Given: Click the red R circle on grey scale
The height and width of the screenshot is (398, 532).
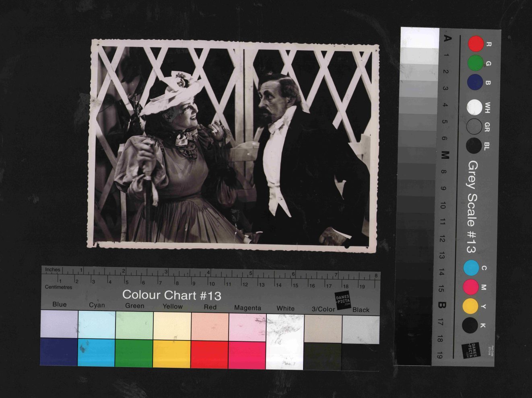Looking at the screenshot, I should coord(476,44).
